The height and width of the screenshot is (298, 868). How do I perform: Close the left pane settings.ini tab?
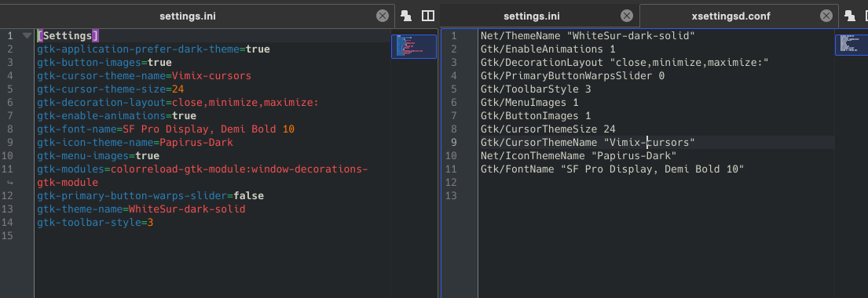pyautogui.click(x=383, y=16)
